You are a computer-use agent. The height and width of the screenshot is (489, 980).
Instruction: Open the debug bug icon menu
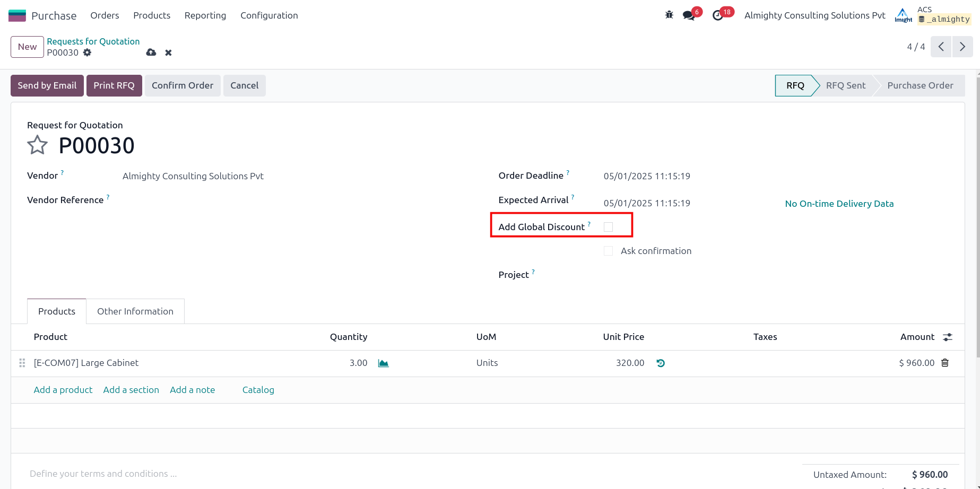669,15
